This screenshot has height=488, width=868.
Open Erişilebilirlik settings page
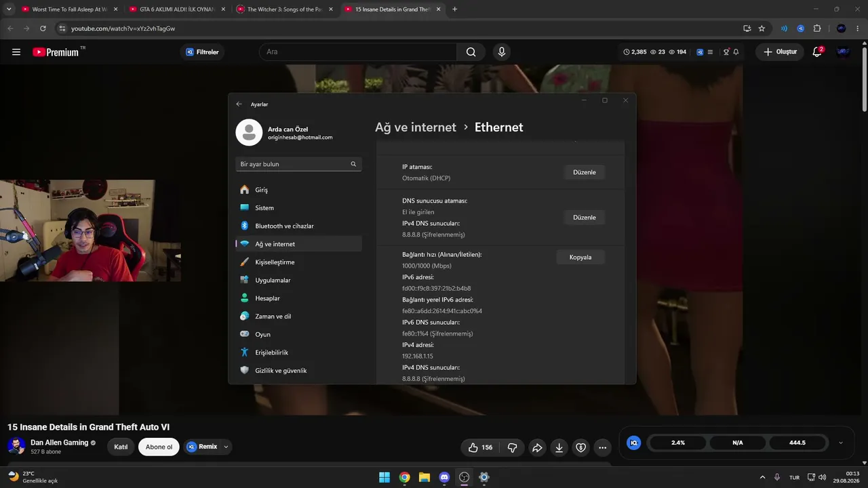(298, 352)
